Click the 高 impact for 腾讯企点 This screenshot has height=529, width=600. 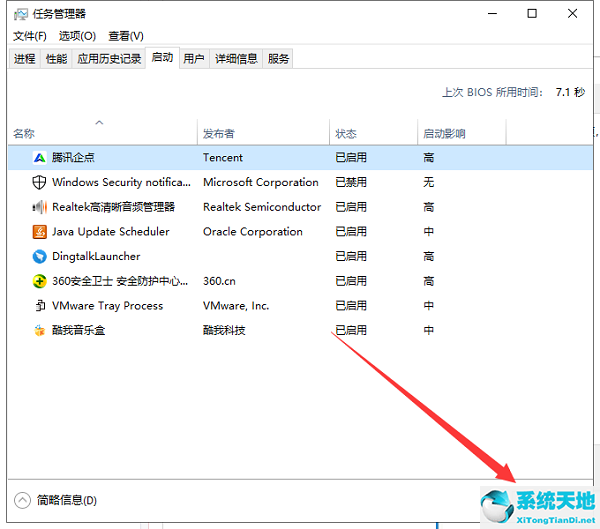pyautogui.click(x=429, y=158)
